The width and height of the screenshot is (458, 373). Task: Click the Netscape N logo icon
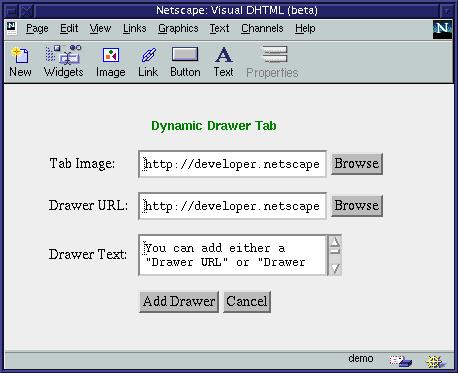click(x=442, y=29)
